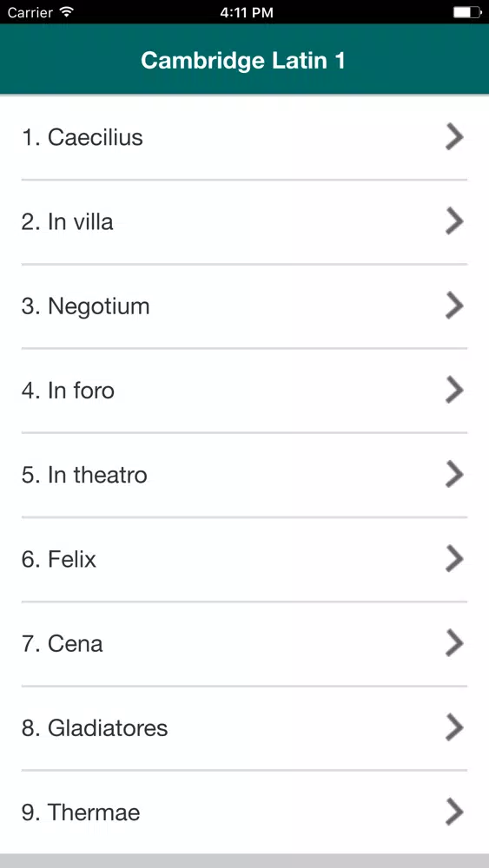
Task: Tap the chevron arrow beside Thermae
Action: tap(454, 812)
